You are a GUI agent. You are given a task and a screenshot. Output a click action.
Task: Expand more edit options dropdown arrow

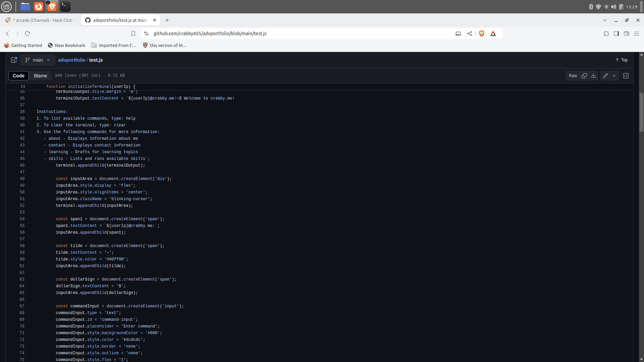(x=614, y=76)
